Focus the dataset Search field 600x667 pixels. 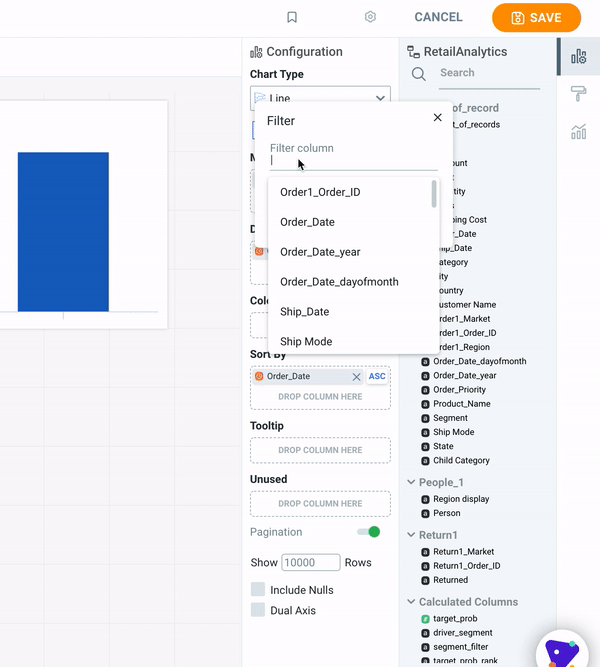489,73
